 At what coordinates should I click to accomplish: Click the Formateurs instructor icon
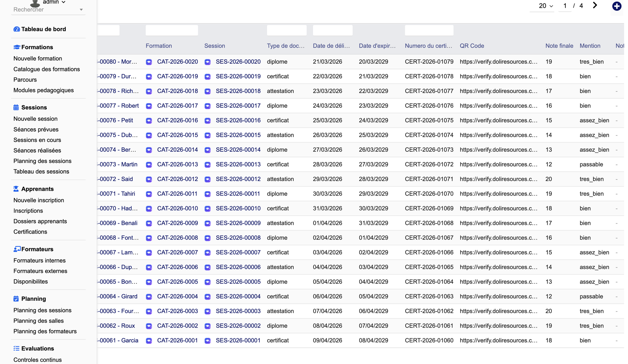[17, 249]
